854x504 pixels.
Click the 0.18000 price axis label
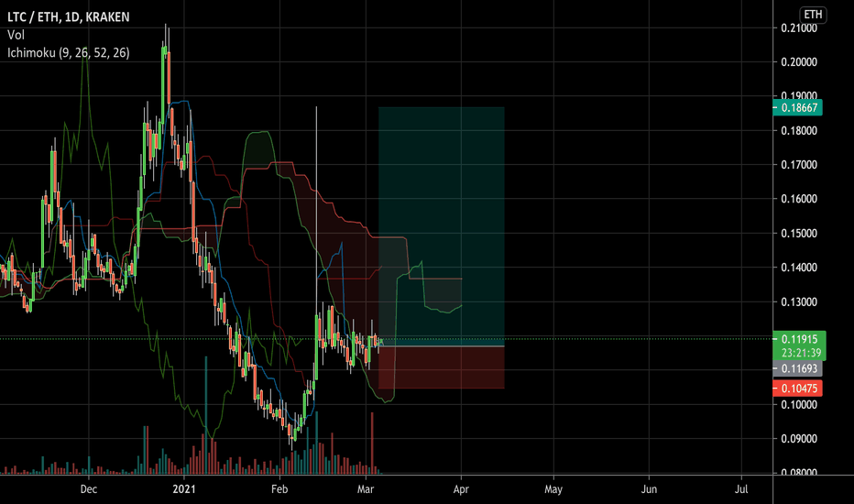pos(799,131)
